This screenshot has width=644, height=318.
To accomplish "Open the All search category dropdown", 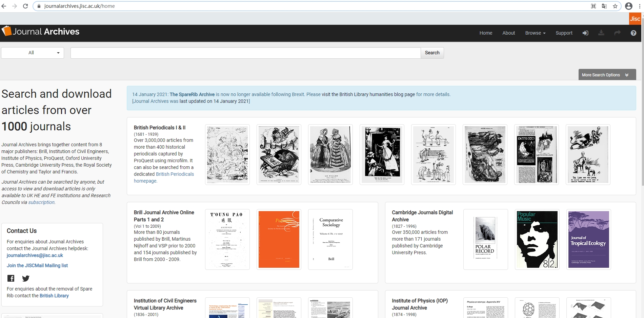I will point(33,53).
